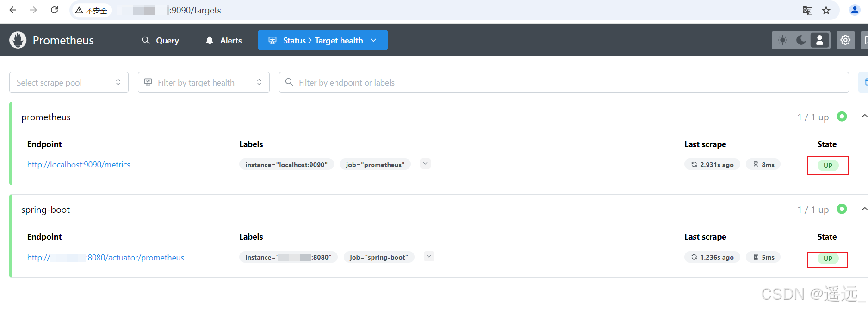Image resolution: width=868 pixels, height=309 pixels.
Task: Go back in browser history
Action: point(13,10)
